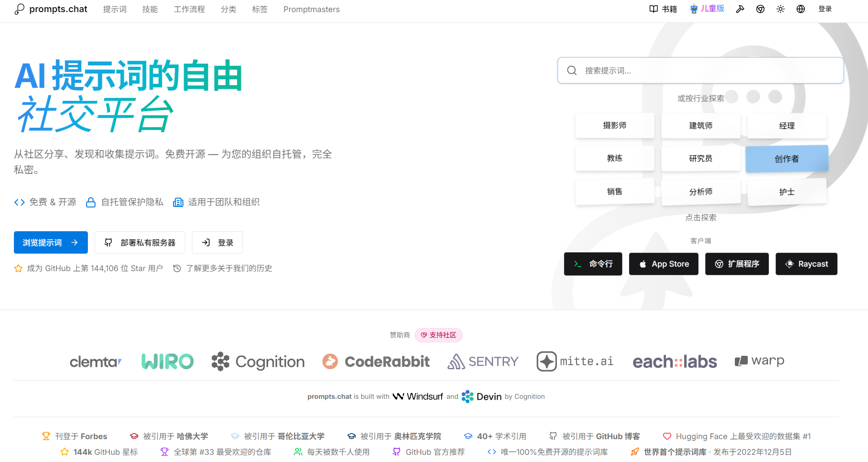
Task: Open the 分类 navigation item
Action: point(229,9)
